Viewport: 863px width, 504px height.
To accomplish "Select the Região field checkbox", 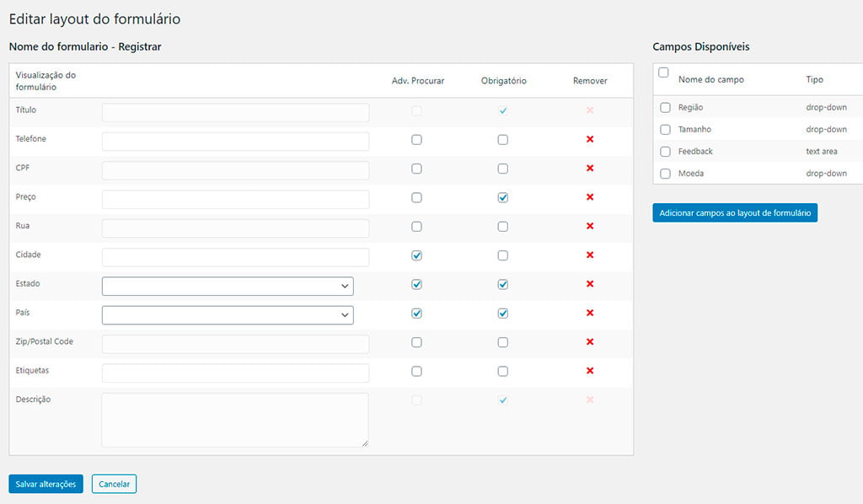I will tap(665, 108).
